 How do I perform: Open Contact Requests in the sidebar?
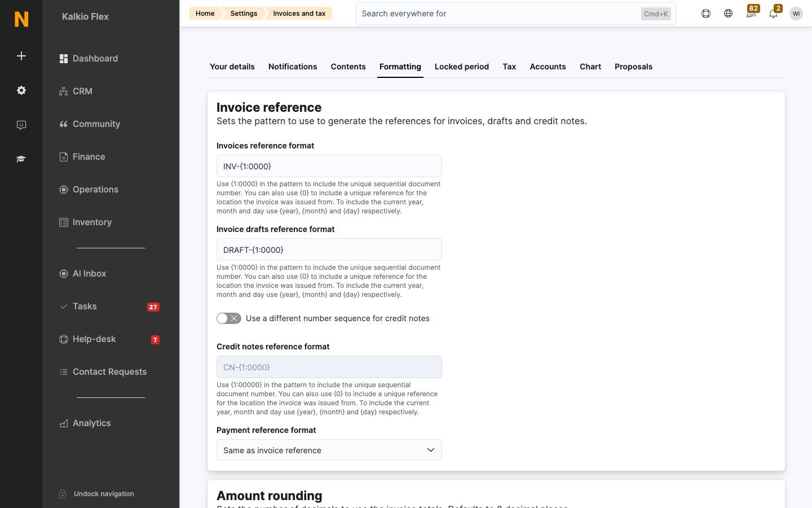click(103, 372)
